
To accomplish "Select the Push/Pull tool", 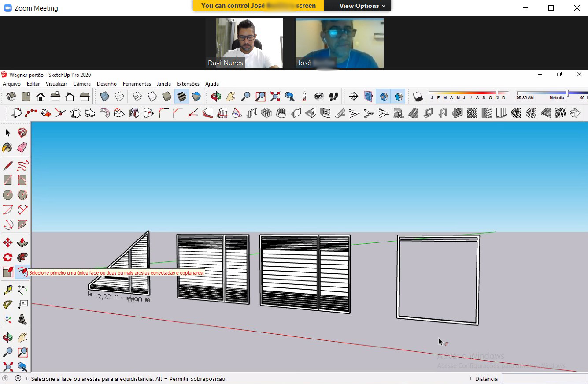I will (x=22, y=242).
